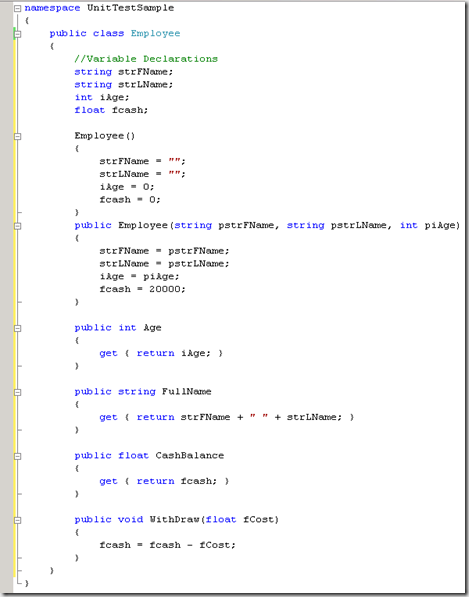Click the 'strFName = "";' line

[x=142, y=161]
